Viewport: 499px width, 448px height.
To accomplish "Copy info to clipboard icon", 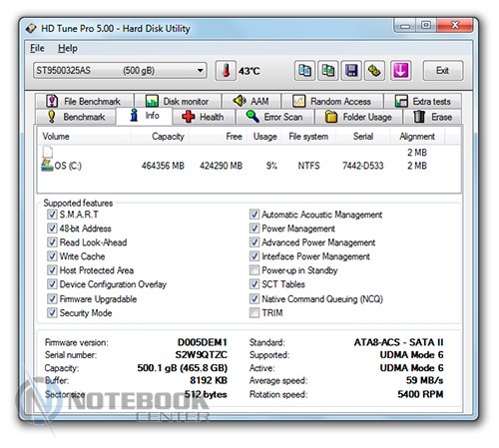I will 304,71.
